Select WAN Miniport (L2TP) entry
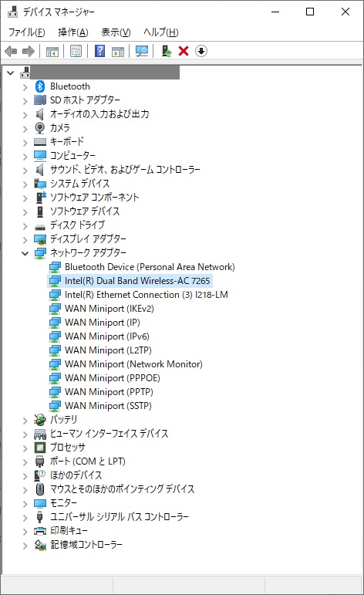 108,350
